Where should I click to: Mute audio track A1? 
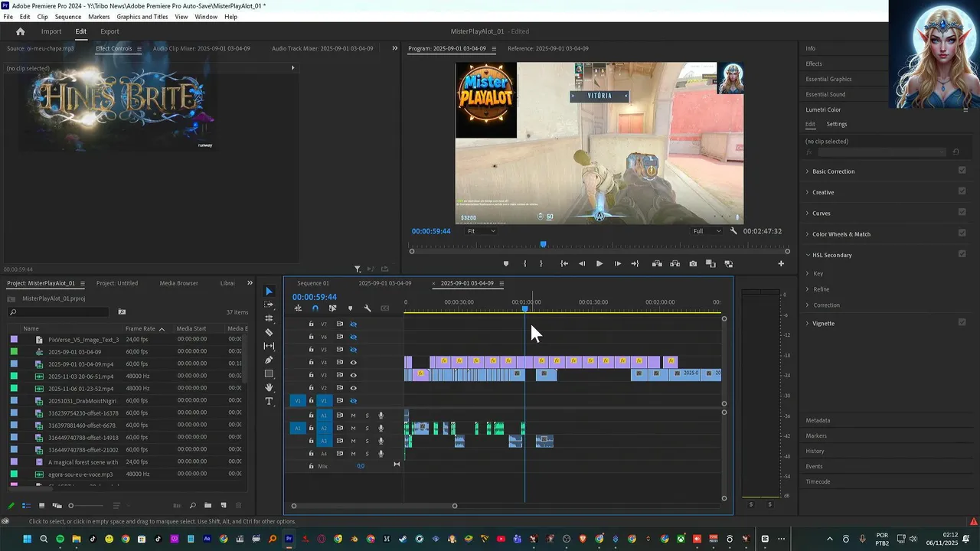pyautogui.click(x=353, y=416)
